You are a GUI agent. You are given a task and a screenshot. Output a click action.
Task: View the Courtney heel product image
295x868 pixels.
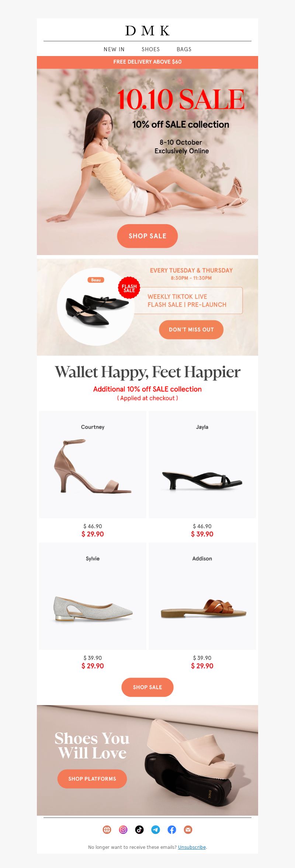pyautogui.click(x=93, y=464)
